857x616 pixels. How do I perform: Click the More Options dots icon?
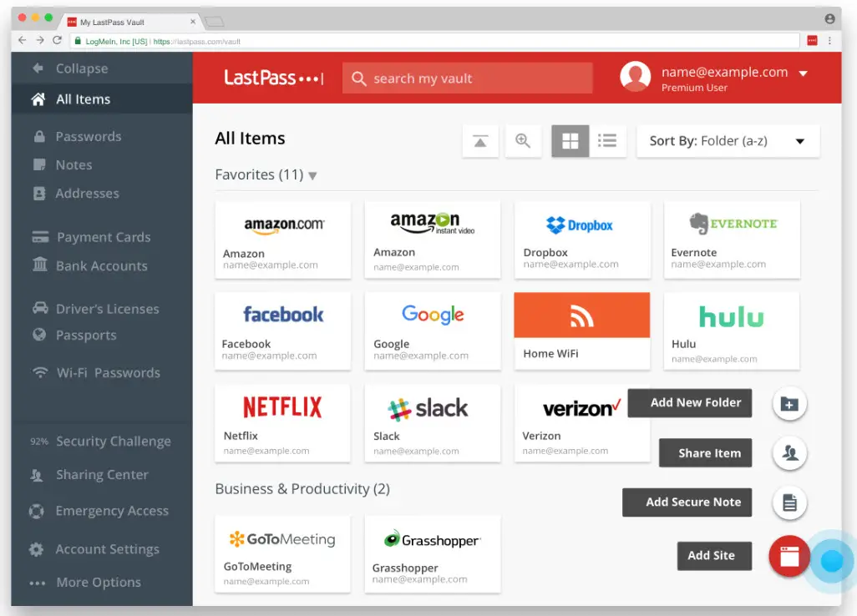click(x=37, y=583)
